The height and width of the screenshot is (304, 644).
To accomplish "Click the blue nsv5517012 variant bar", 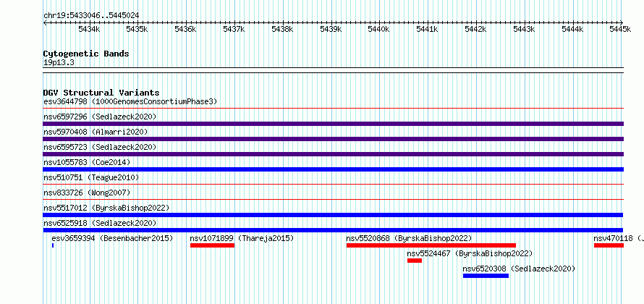I will (333, 215).
